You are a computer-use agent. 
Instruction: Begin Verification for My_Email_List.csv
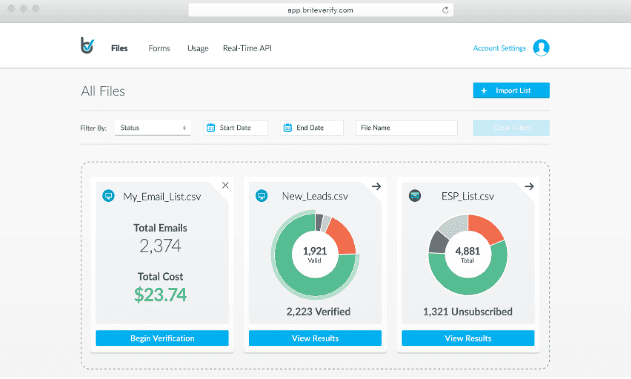click(162, 338)
